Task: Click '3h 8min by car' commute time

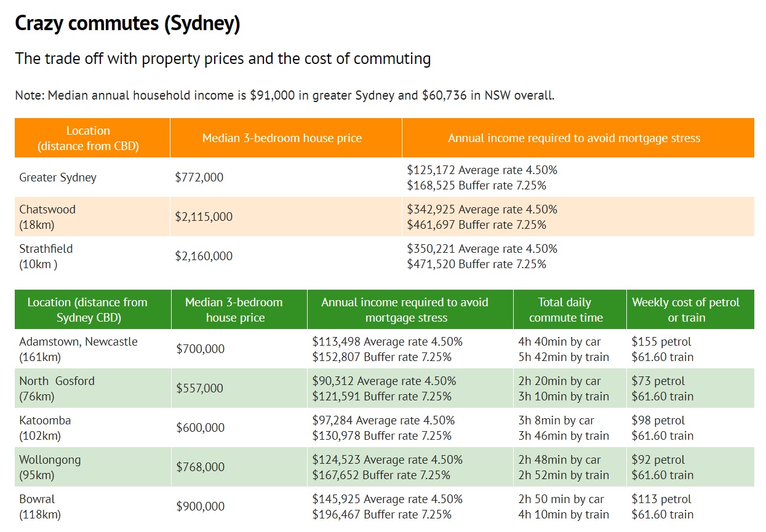Action: pos(557,421)
